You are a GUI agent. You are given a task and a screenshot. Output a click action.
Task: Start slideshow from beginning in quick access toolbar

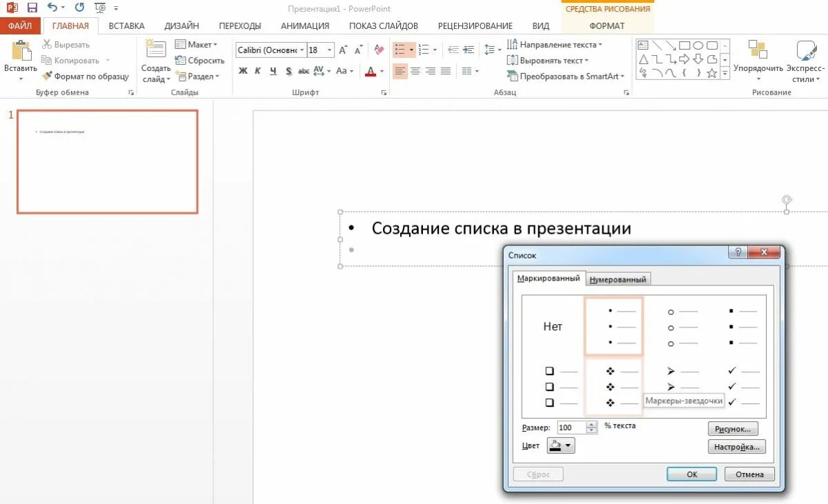point(100,8)
